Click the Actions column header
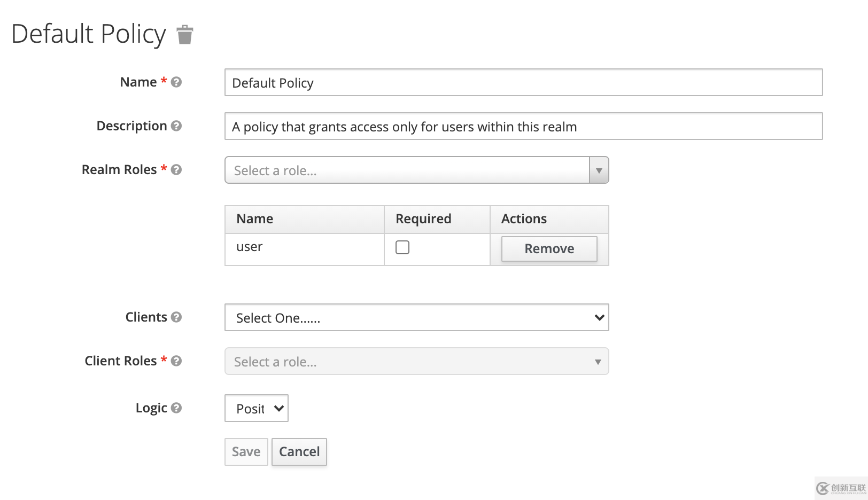The image size is (868, 500). tap(549, 220)
